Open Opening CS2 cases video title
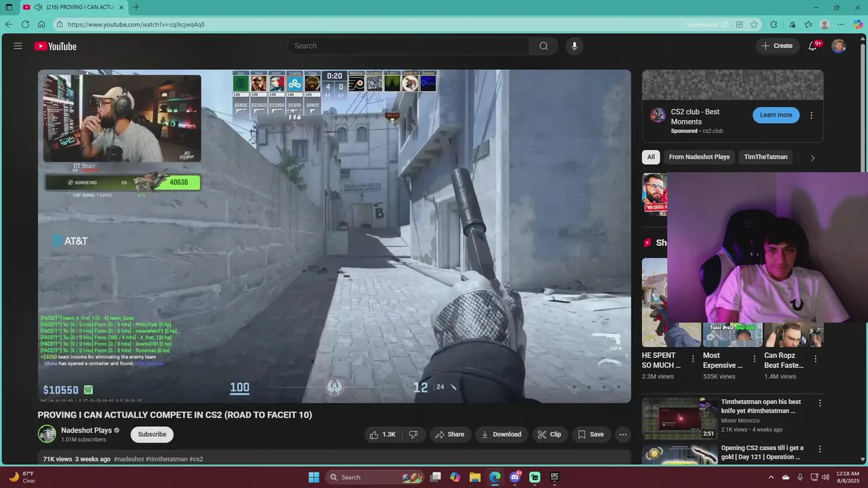Screen dimensions: 868x488 (762, 453)
